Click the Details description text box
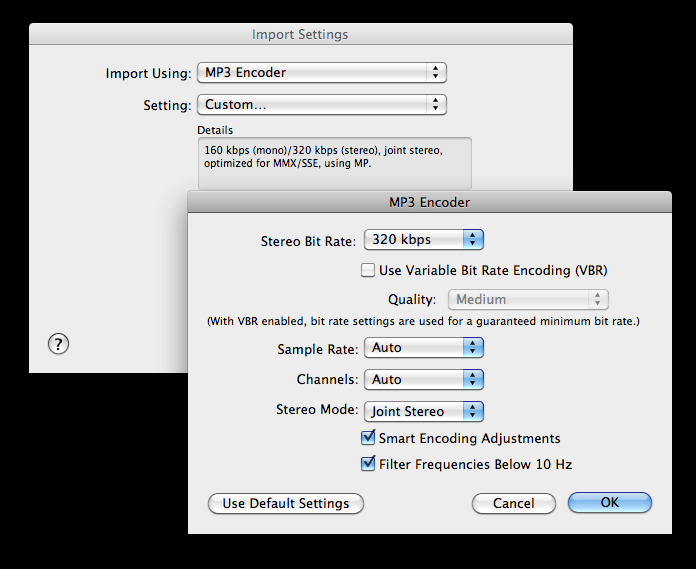The width and height of the screenshot is (696, 569). coord(334,163)
